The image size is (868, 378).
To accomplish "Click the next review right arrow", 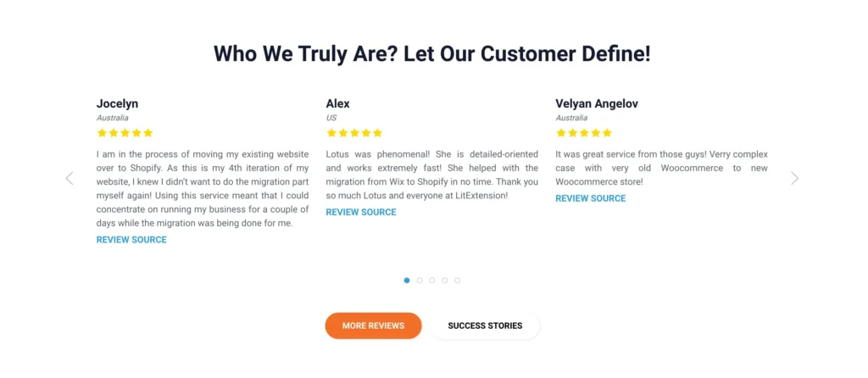I will [x=794, y=178].
